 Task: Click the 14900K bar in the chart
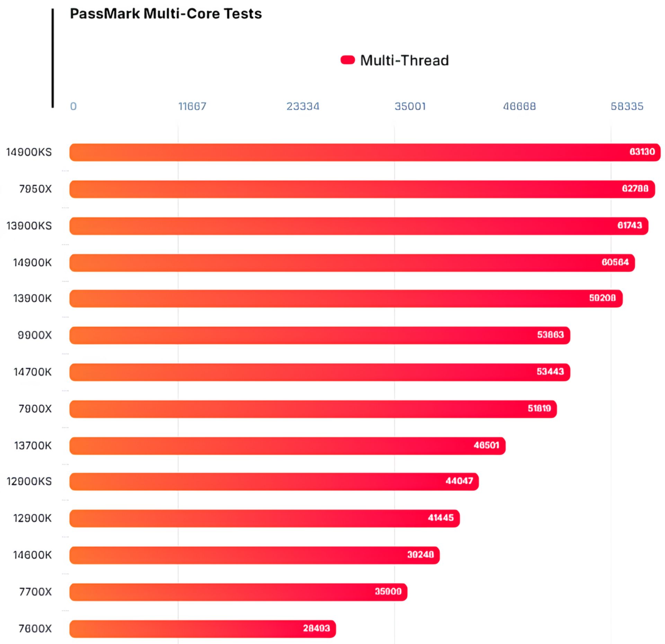pos(352,263)
